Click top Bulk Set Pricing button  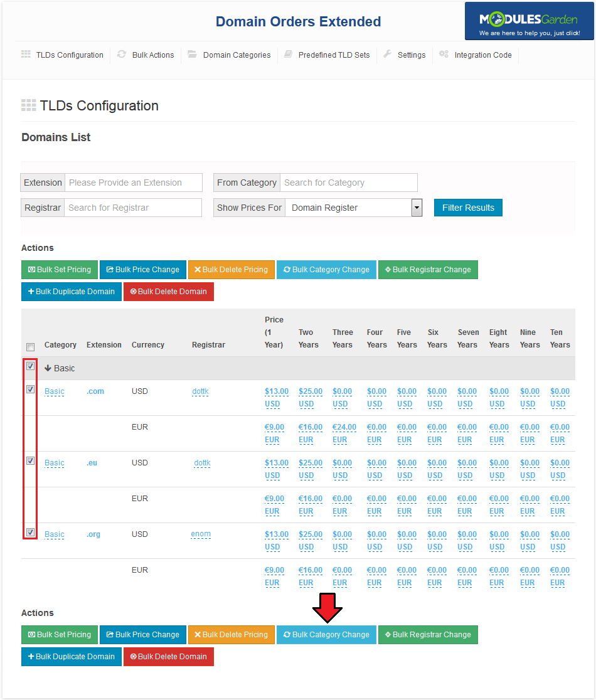[60, 270]
